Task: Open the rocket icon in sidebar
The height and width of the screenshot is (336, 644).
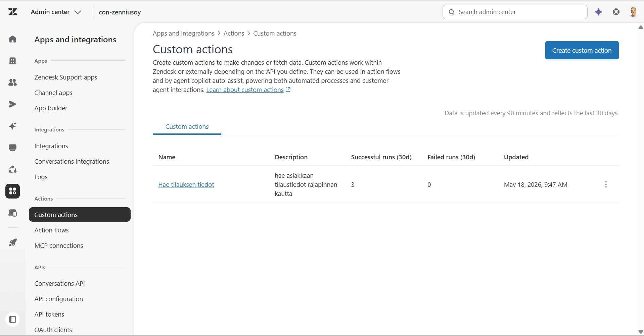Action: pos(13,242)
